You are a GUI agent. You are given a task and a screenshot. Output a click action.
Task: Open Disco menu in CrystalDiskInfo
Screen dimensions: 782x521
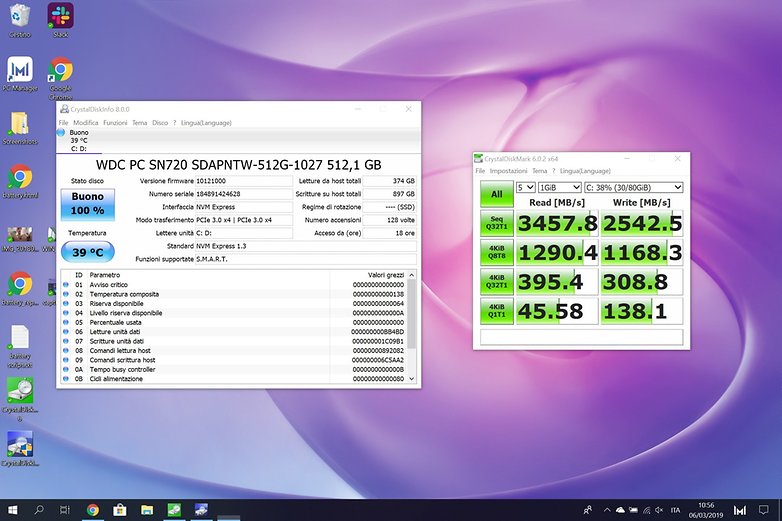pos(160,123)
